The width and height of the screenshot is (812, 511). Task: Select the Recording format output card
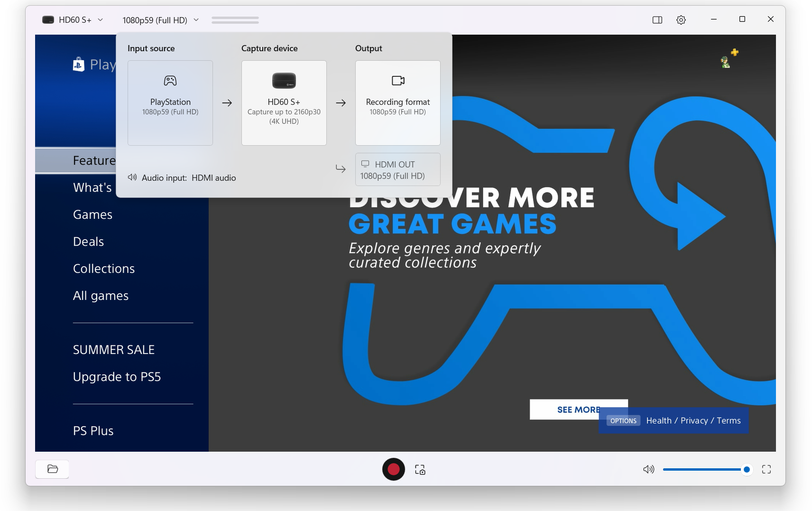397,102
